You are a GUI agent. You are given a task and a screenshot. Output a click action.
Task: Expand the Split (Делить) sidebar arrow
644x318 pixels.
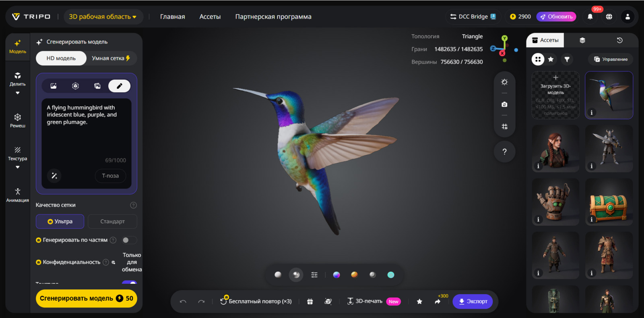click(x=18, y=93)
